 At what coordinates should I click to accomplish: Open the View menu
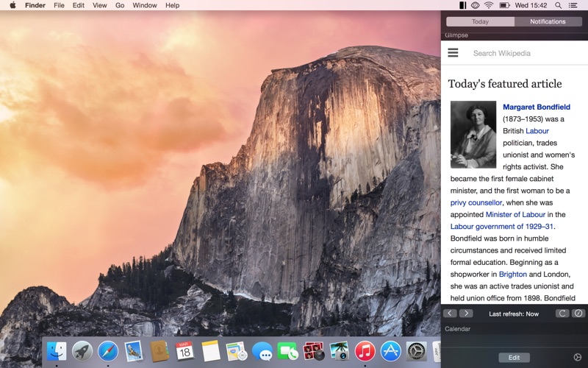tap(100, 5)
